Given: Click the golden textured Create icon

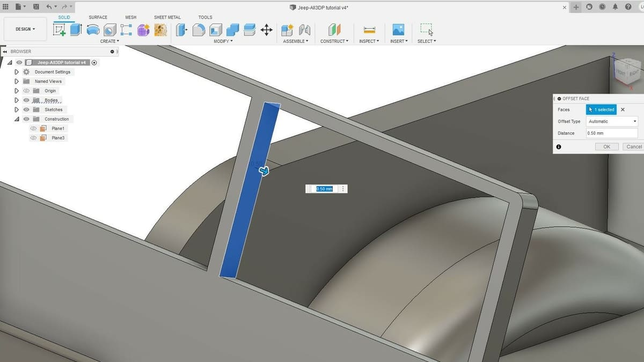Looking at the screenshot, I should [160, 29].
